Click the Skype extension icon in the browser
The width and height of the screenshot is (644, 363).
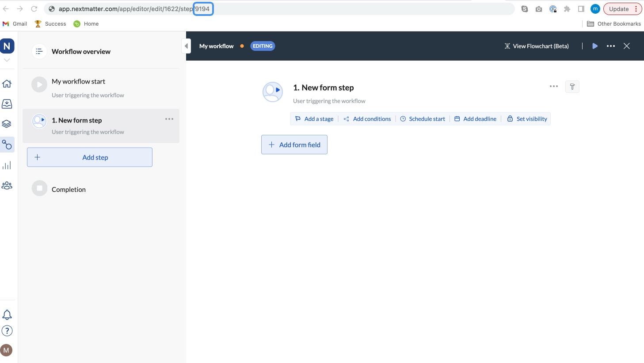pos(524,8)
